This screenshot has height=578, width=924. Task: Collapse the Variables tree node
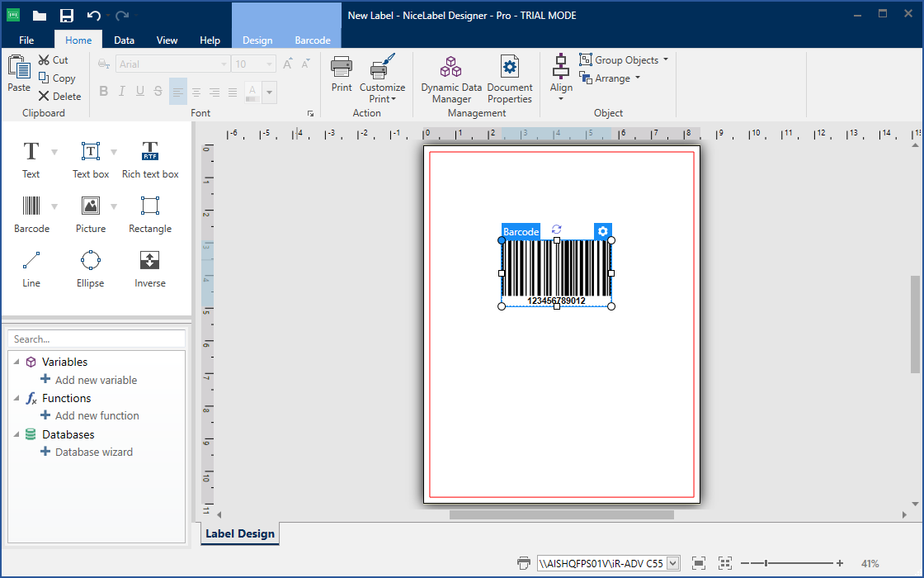click(16, 362)
